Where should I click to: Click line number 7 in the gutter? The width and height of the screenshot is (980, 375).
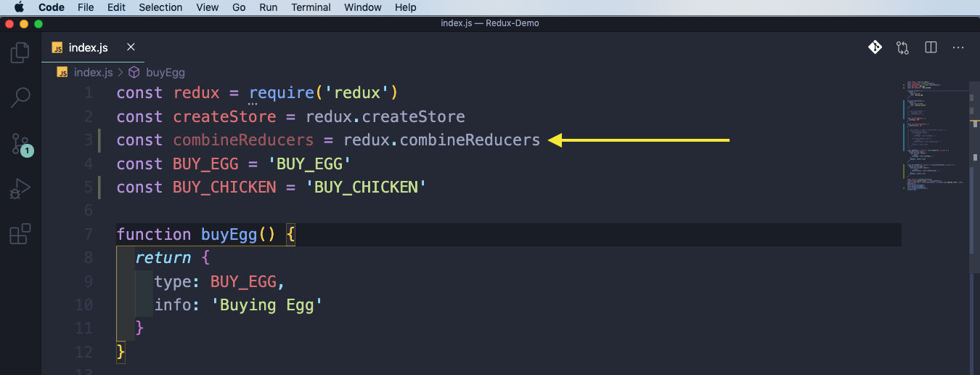tap(88, 234)
